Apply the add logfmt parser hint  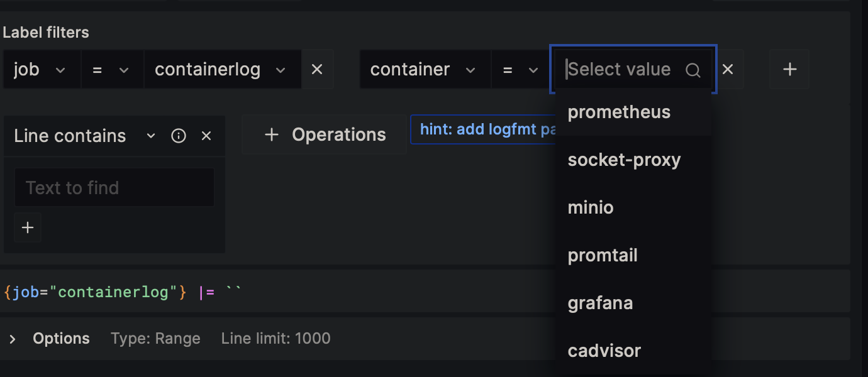[482, 129]
